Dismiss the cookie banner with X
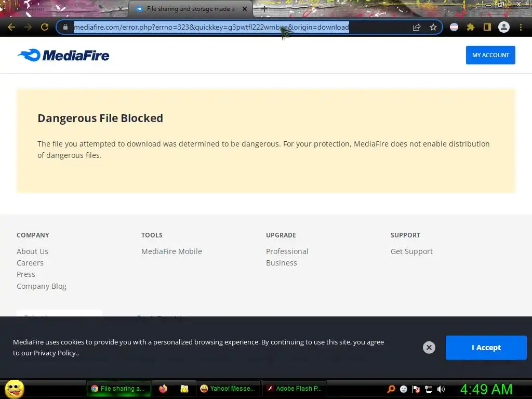Viewport: 532px width, 399px height. (x=429, y=348)
